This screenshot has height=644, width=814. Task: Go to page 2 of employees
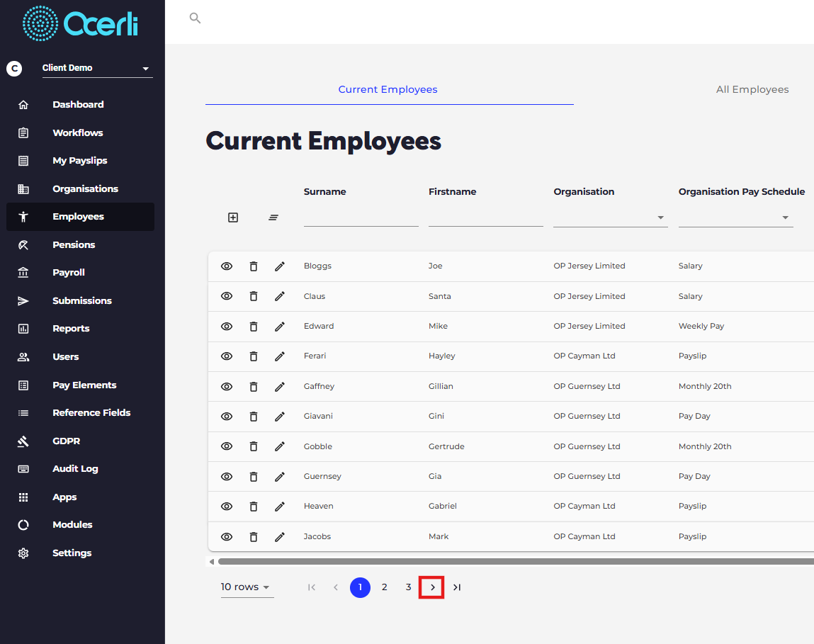click(x=384, y=587)
